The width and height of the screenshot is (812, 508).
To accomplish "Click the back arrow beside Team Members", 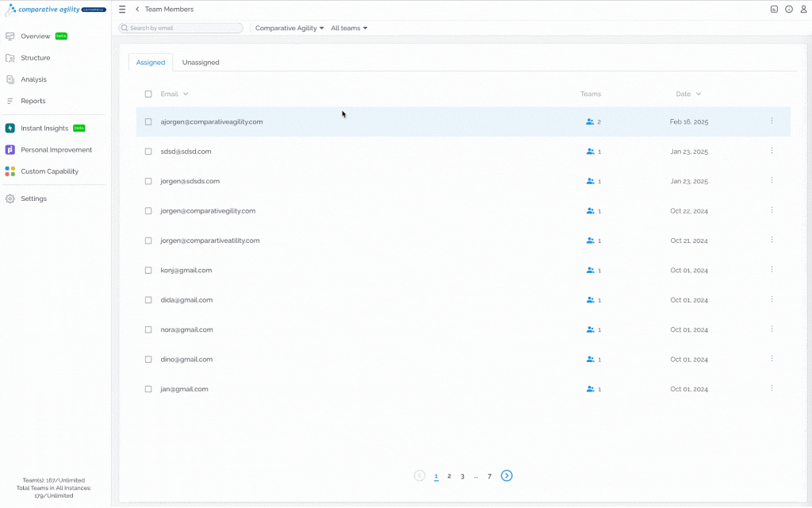I will coord(137,10).
